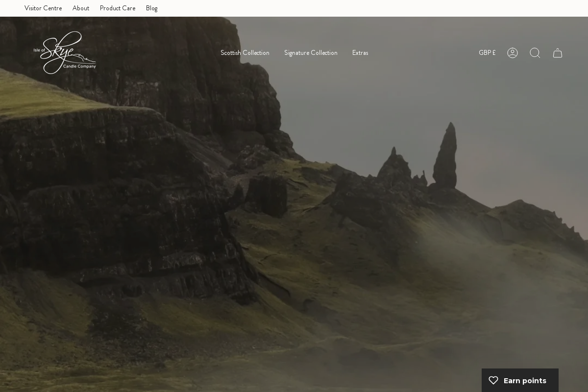Click the heart icon on Earn points

493,380
